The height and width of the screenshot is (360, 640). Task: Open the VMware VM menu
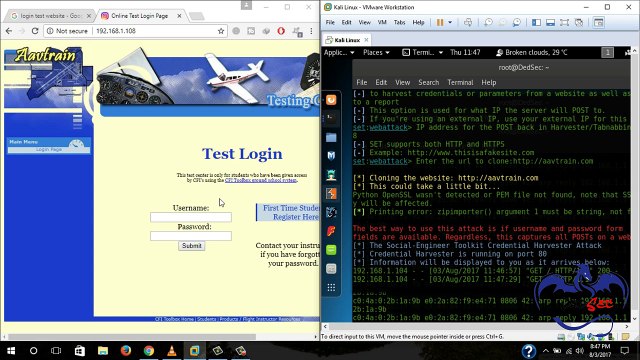pyautogui.click(x=382, y=22)
